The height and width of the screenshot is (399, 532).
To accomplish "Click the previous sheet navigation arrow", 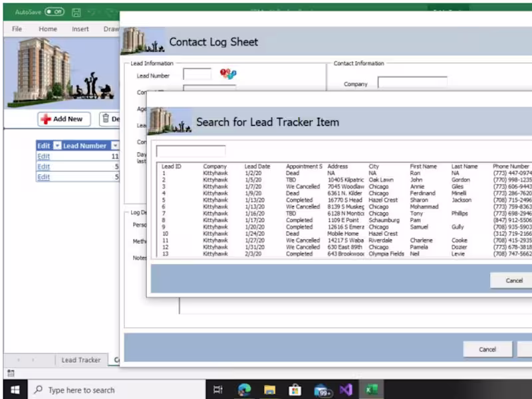I will [19, 360].
